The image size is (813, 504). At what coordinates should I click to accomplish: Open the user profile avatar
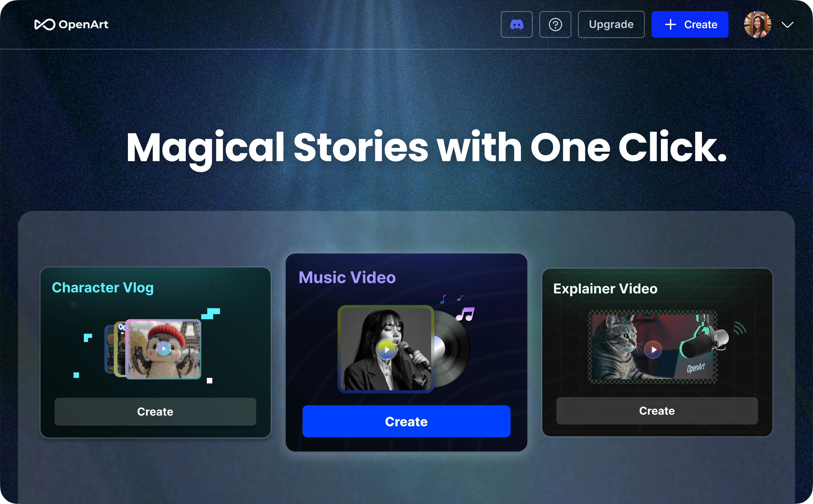(758, 24)
